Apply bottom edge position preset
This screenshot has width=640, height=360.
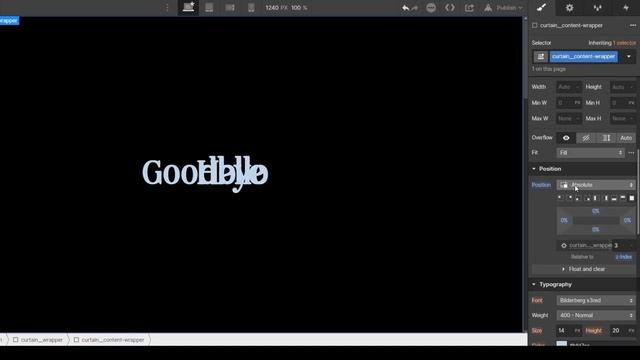(x=614, y=198)
